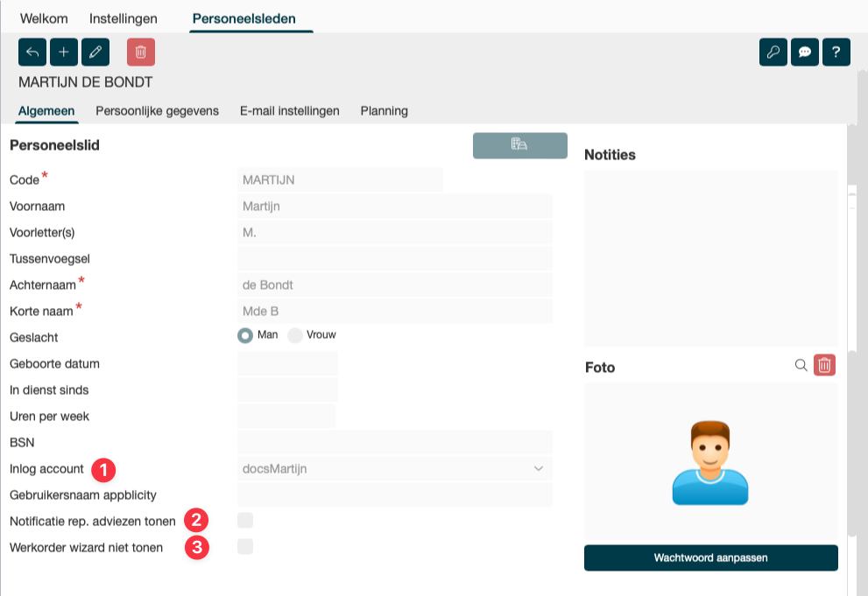This screenshot has height=596, width=868.
Task: Click the grey building icon button
Action: (x=519, y=145)
